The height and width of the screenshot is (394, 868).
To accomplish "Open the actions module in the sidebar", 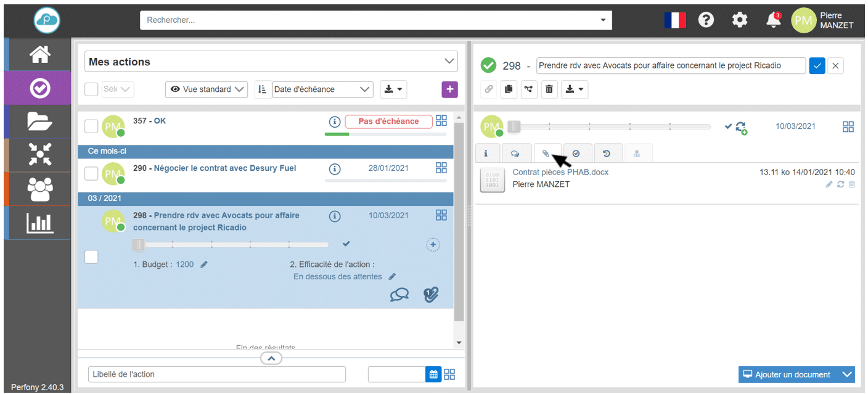I will pyautogui.click(x=39, y=89).
